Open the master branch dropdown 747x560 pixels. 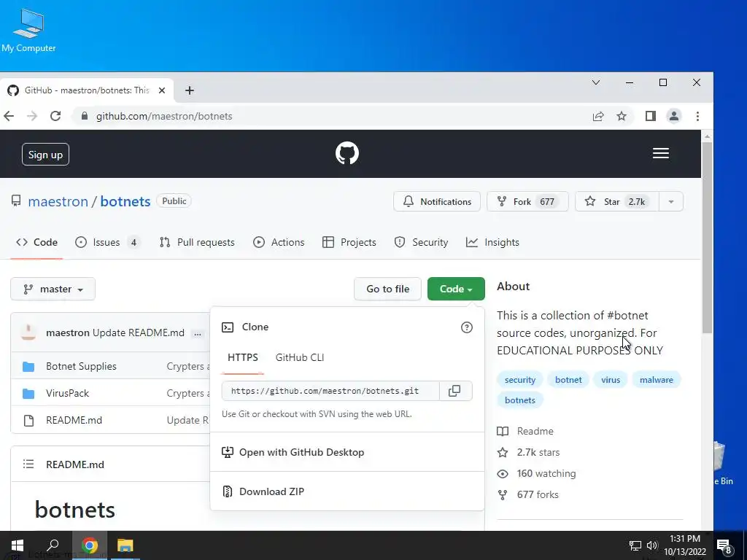(53, 289)
